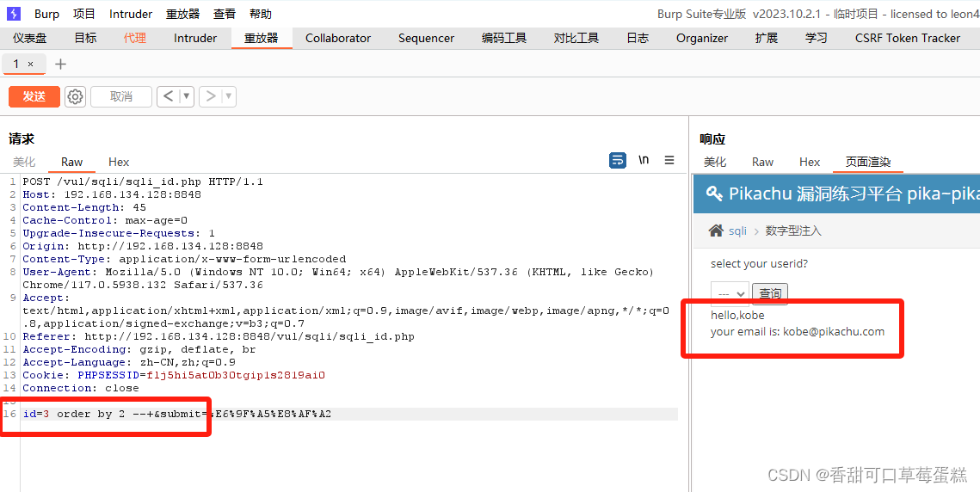Viewport: 980px width, 492px height.
Task: Switch to the 代理 tab
Action: 135,38
